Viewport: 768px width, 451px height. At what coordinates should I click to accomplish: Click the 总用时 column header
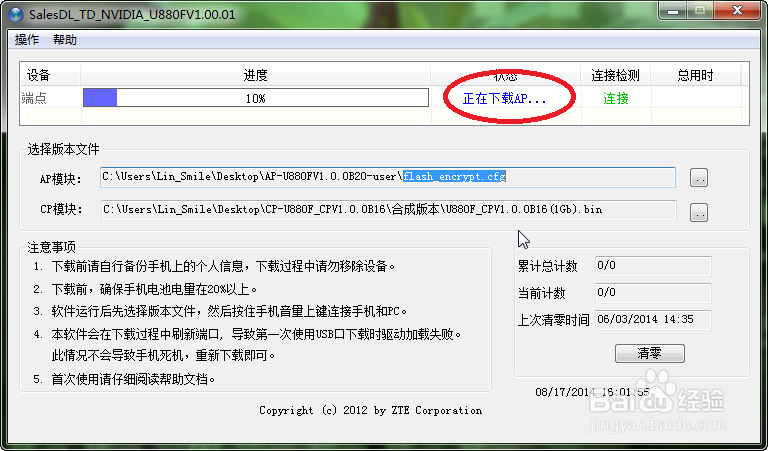pyautogui.click(x=696, y=75)
